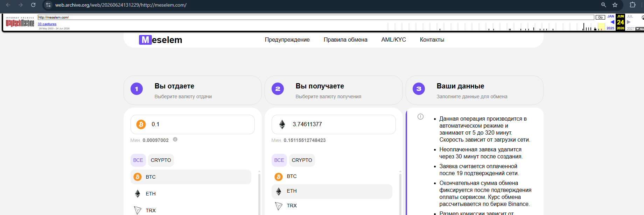Click the Meselem logo

tap(160, 40)
